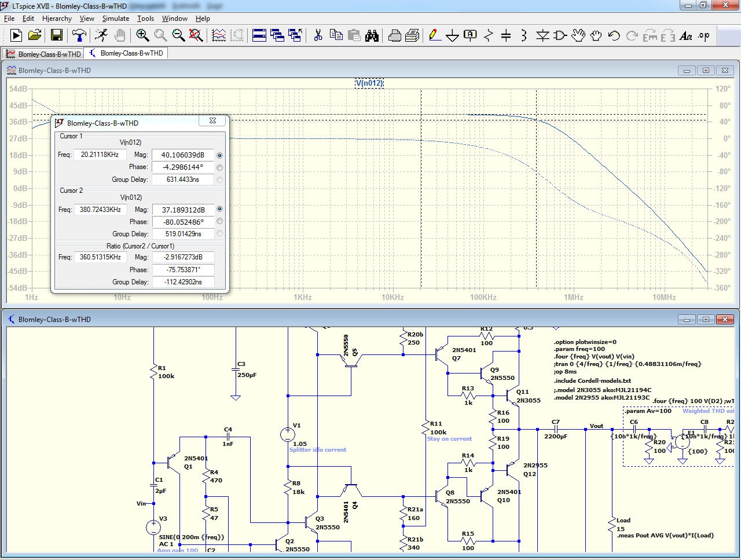Screen dimensions: 741x560
Task: Click the Print Setup icon
Action: (394, 35)
